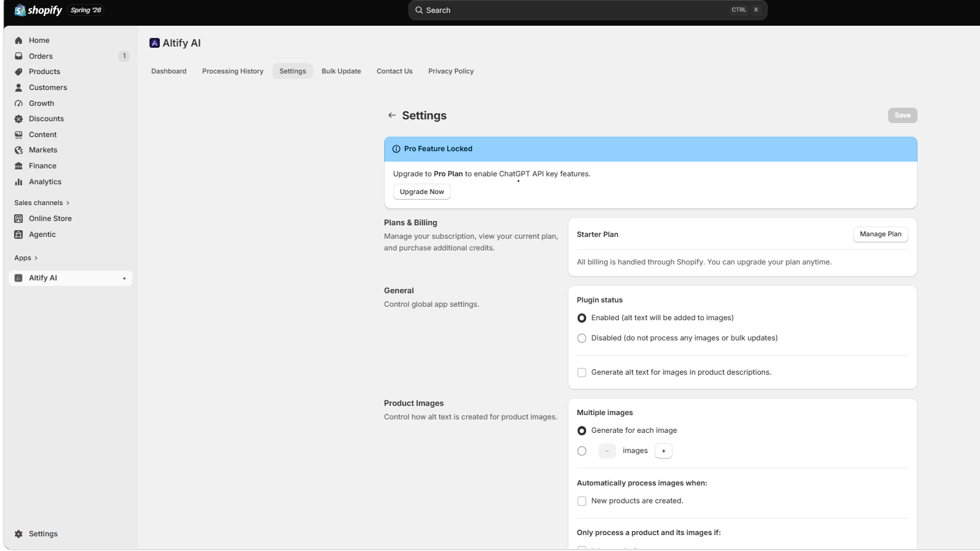Click the Orders inbox icon
The height and width of the screenshot is (551, 980).
19,56
